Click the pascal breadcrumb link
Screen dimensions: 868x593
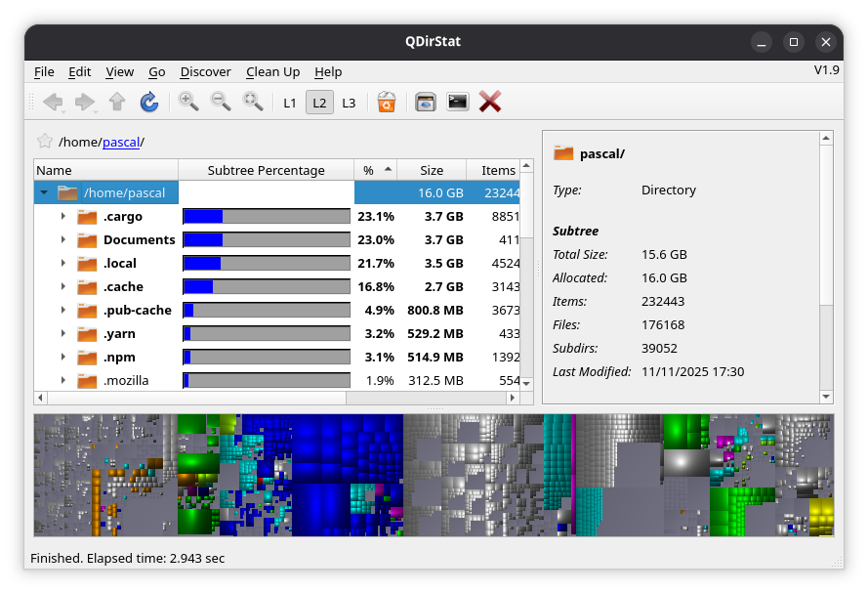coord(120,143)
